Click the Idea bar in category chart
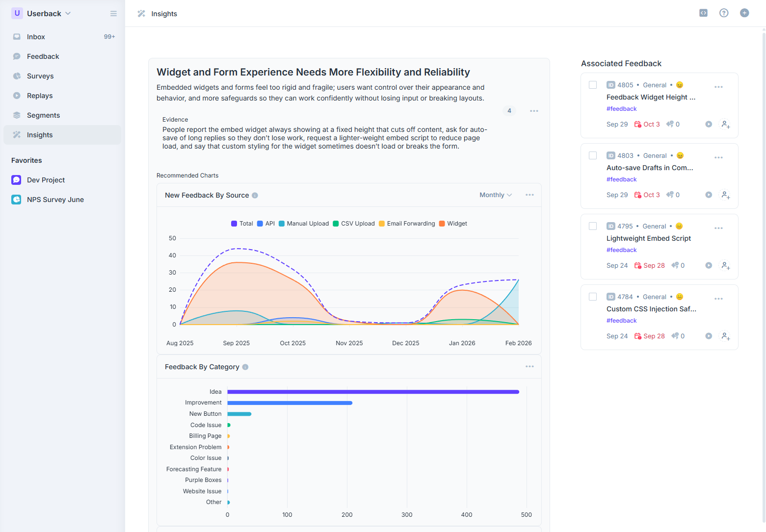Image resolution: width=766 pixels, height=532 pixels. click(x=373, y=392)
